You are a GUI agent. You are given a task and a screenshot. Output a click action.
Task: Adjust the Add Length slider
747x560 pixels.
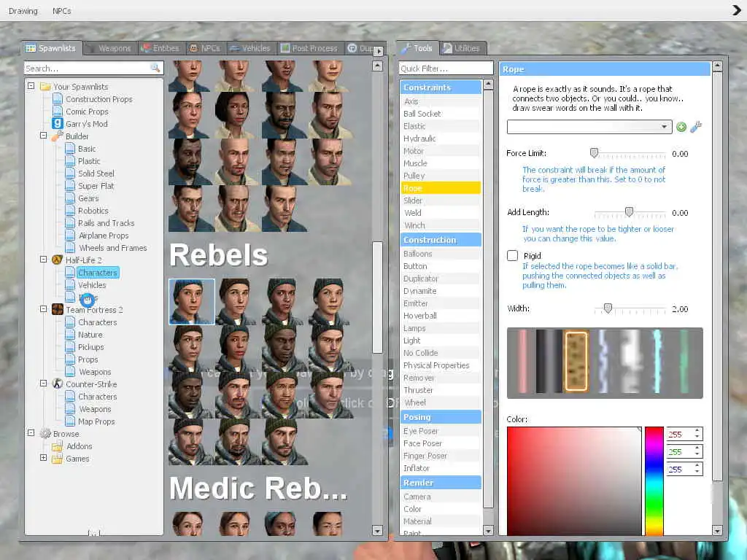point(630,212)
